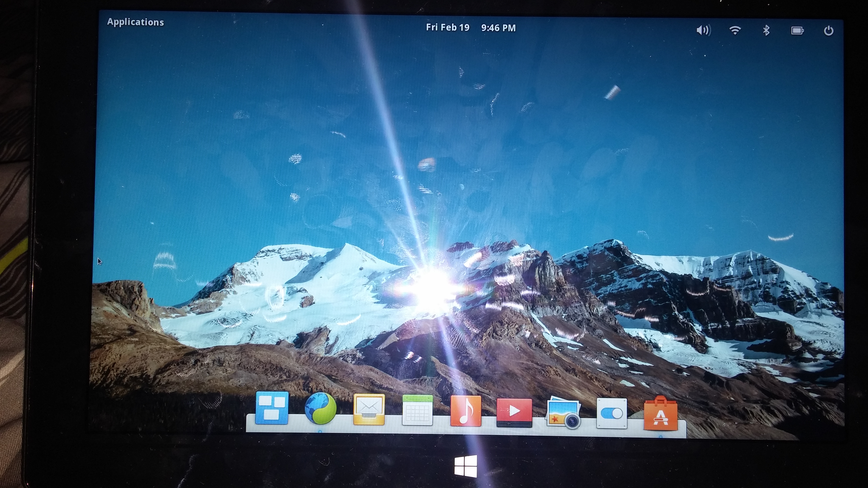Viewport: 868px width, 488px height.
Task: Launch the Midori web browser
Action: pos(320,409)
